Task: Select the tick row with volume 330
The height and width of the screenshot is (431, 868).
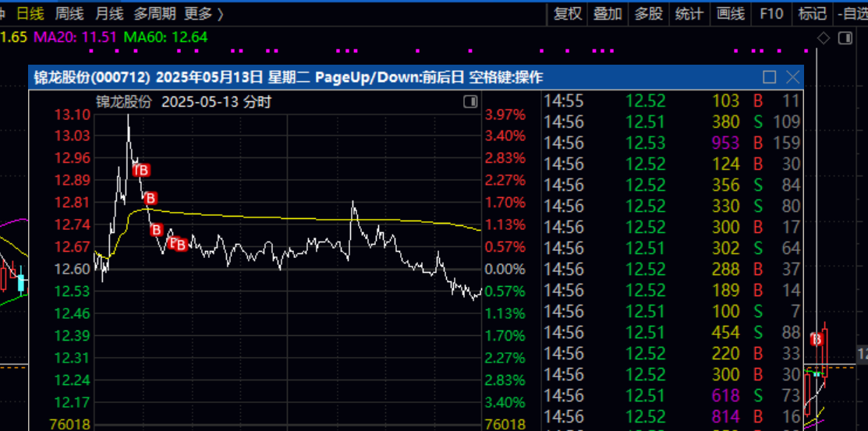Action: coord(672,206)
